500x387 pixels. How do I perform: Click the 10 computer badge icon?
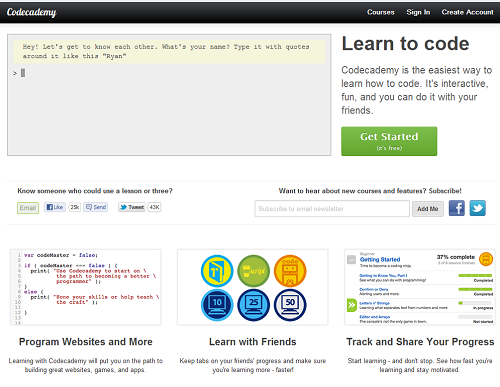click(x=217, y=305)
